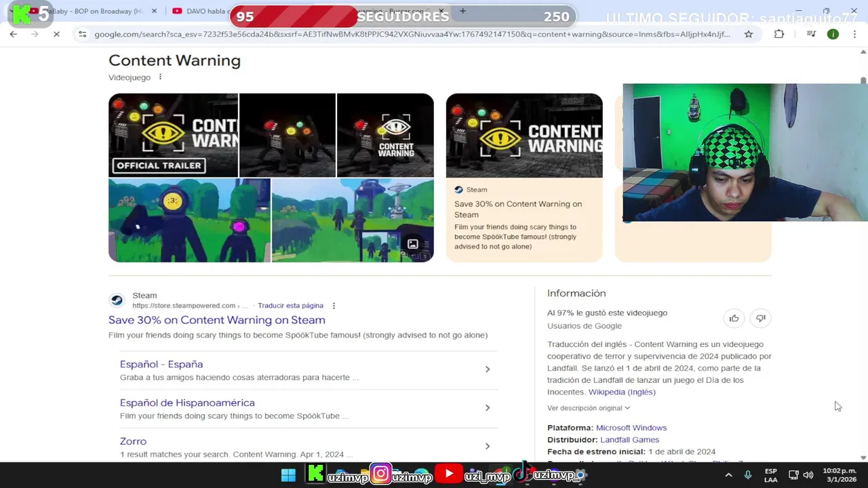The height and width of the screenshot is (488, 868).
Task: Click the address bar URL
Action: coord(412,34)
